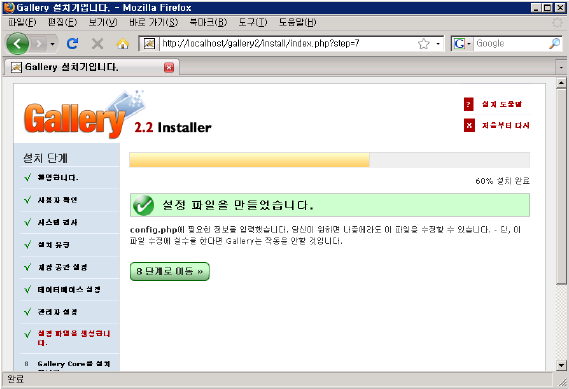Go to the Home page icon

tap(123, 44)
